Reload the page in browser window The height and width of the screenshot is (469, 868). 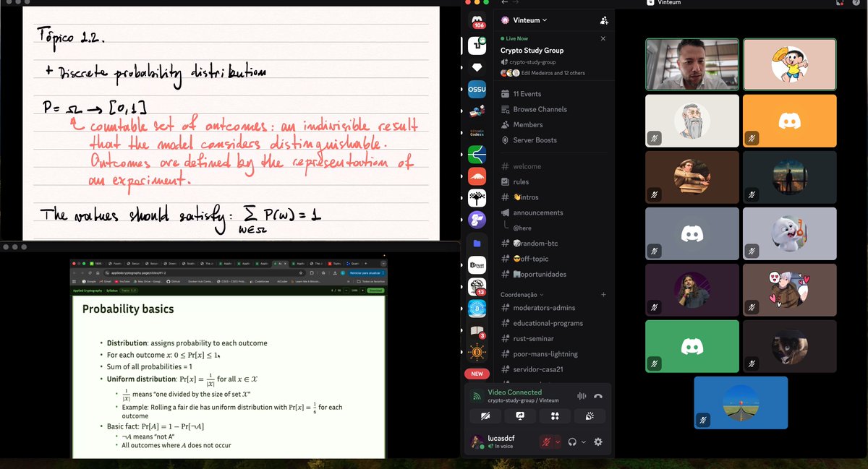[x=90, y=273]
